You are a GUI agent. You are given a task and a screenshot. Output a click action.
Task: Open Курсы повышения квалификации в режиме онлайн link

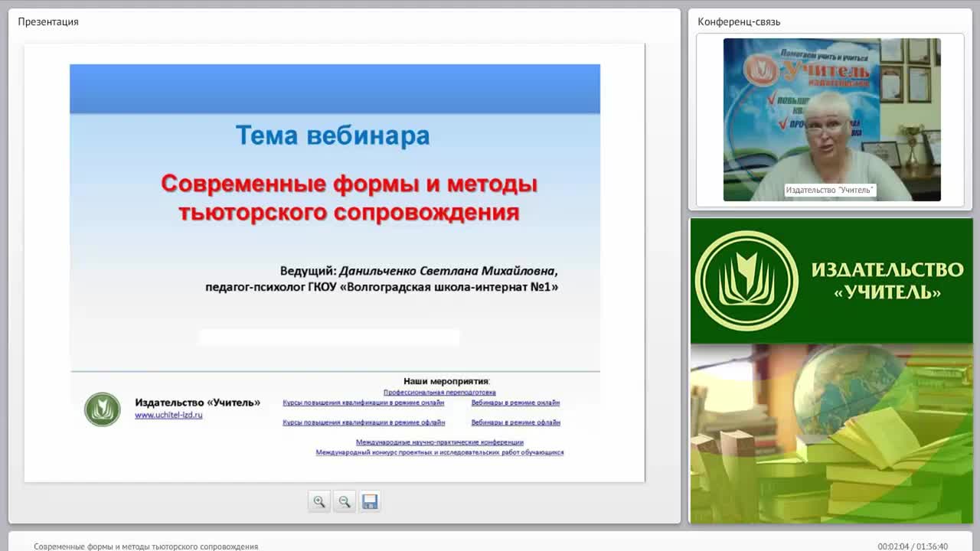point(364,403)
